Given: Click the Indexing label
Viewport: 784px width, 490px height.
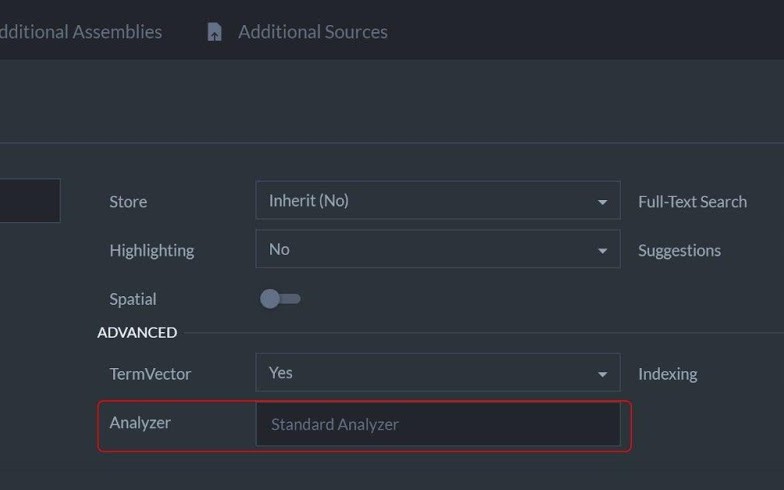Looking at the screenshot, I should 667,374.
